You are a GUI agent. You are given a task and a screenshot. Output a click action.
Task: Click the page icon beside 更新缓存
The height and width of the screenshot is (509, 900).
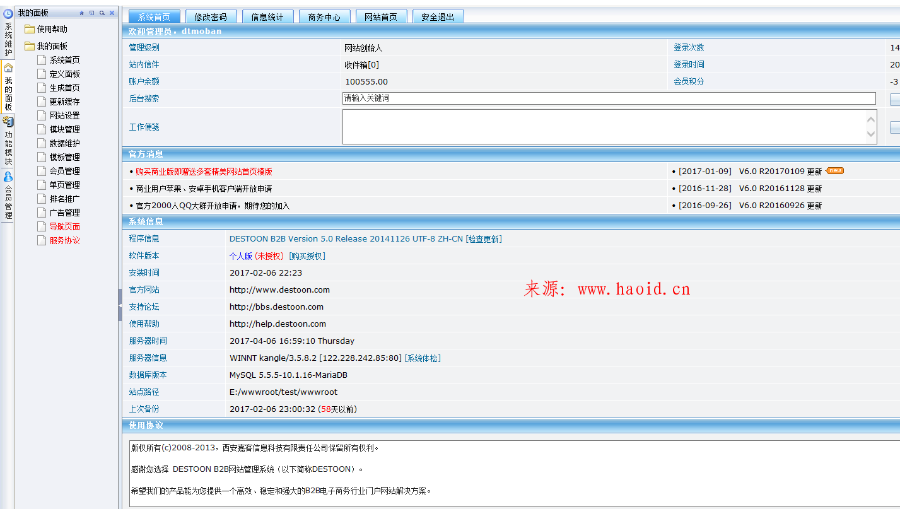(x=41, y=101)
